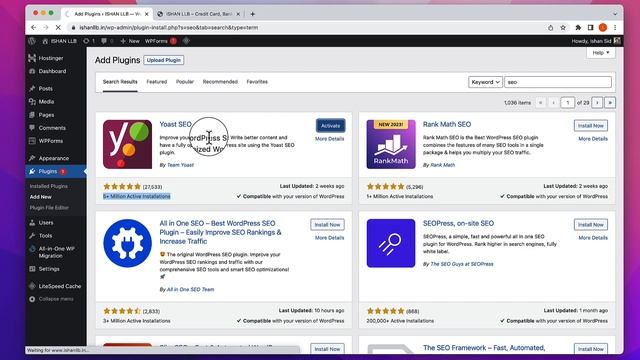The height and width of the screenshot is (360, 640).
Task: Open the updates icon in admin bar
Action: [x=89, y=41]
